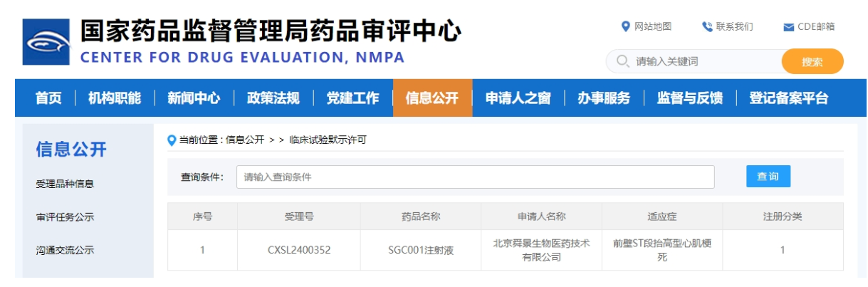Click 信息公开 sidebar heading
The width and height of the screenshot is (868, 287).
coord(71,149)
